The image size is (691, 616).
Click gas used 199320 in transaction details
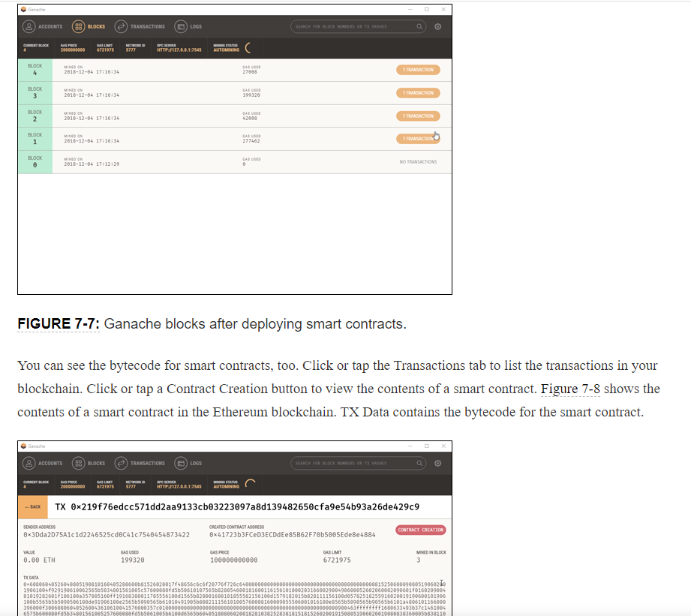coord(133,560)
